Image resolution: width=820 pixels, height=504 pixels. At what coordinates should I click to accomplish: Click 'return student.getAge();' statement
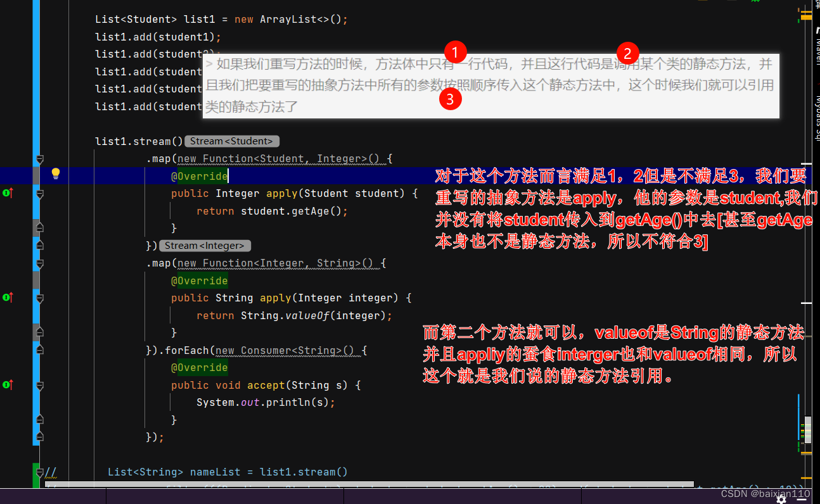click(272, 211)
